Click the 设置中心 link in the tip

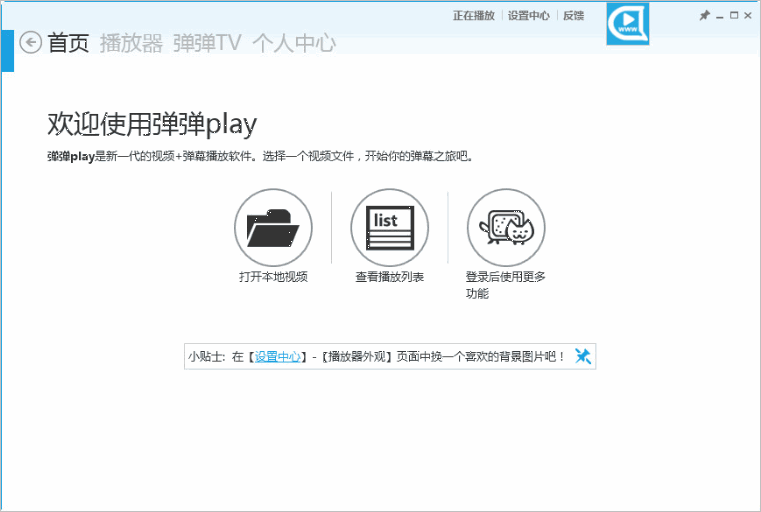coord(278,357)
